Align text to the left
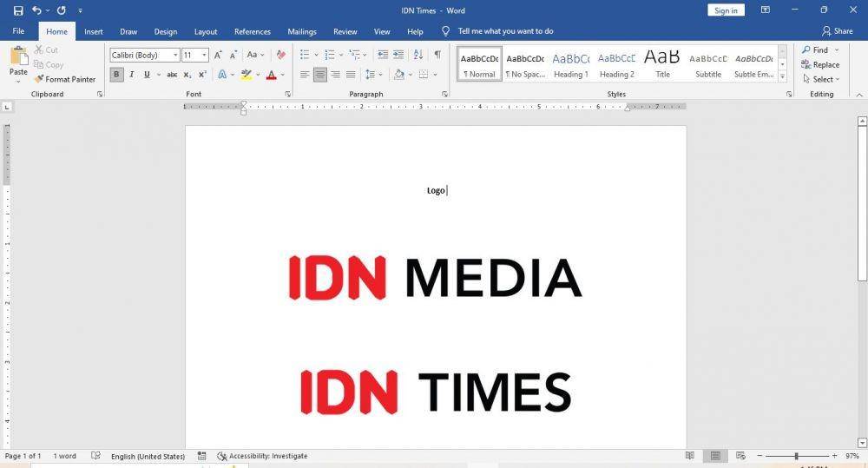Viewport: 868px width, 468px height. point(305,74)
